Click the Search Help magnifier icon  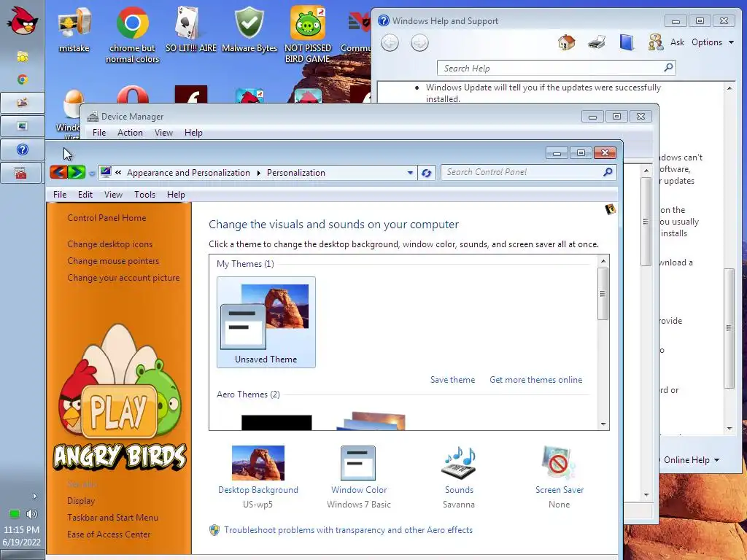668,68
